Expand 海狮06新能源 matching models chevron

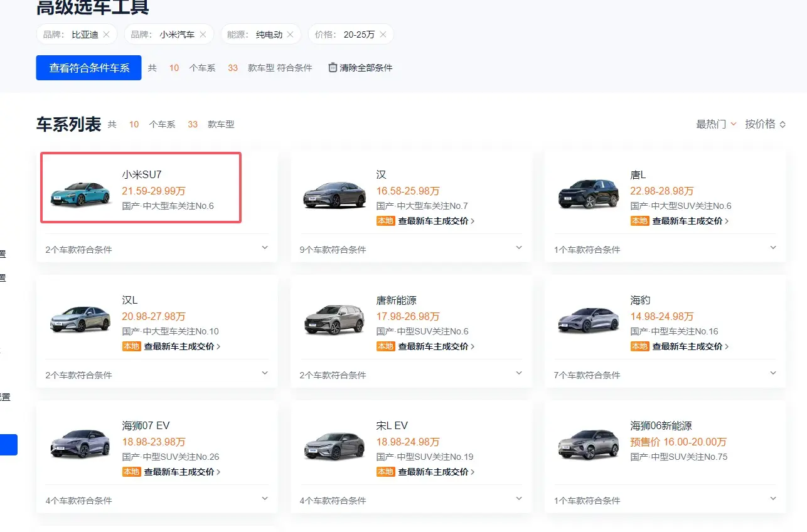773,499
